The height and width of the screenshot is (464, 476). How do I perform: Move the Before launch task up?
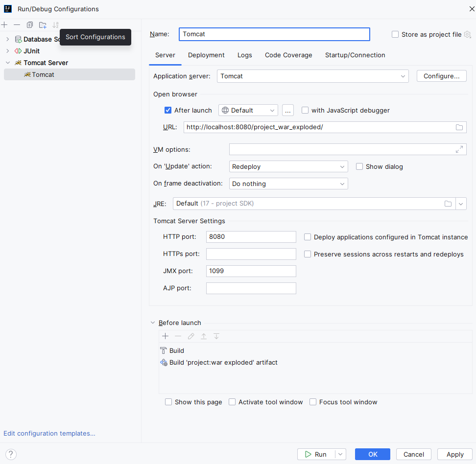(x=204, y=336)
